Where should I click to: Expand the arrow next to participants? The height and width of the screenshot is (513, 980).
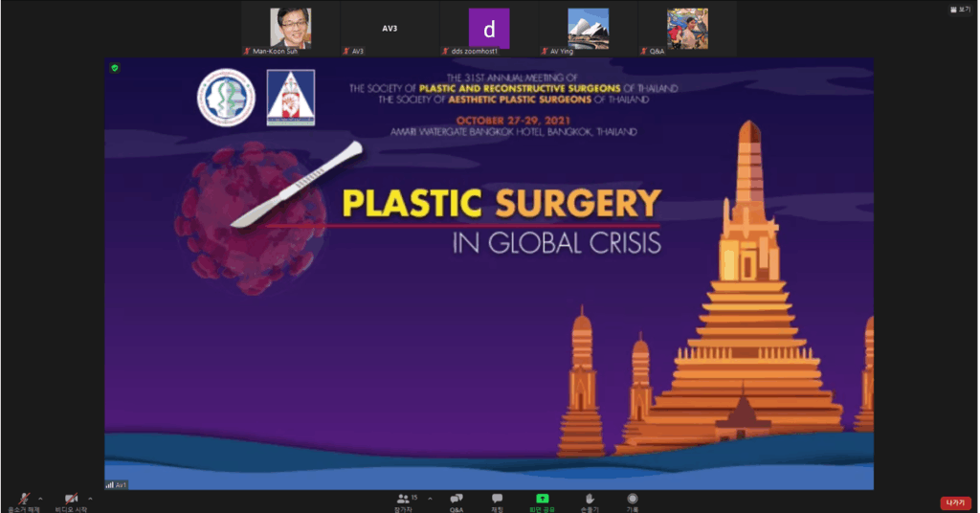click(x=430, y=499)
